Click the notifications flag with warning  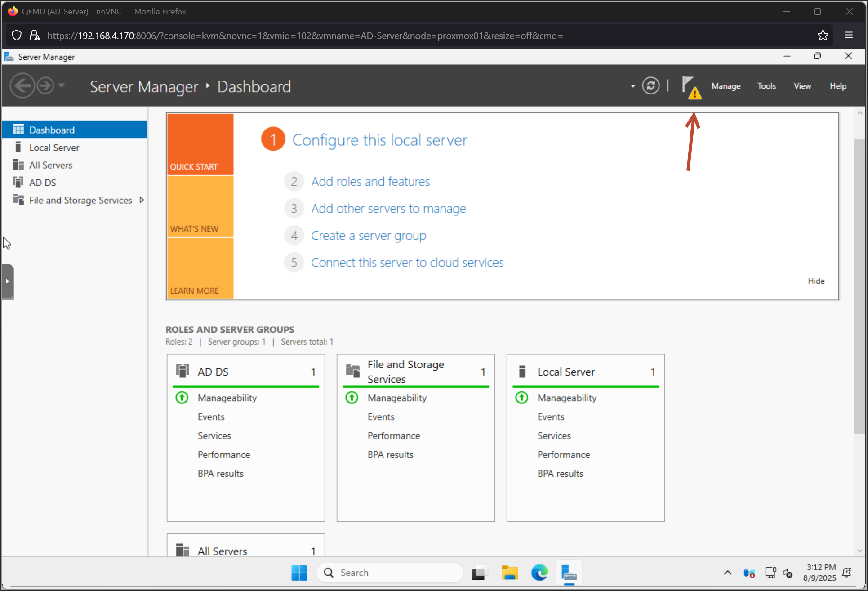690,86
